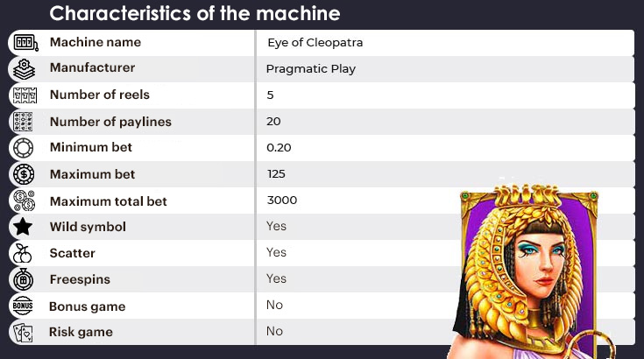The height and width of the screenshot is (359, 644).
Task: Click the paylines grid icon
Action: 23,122
